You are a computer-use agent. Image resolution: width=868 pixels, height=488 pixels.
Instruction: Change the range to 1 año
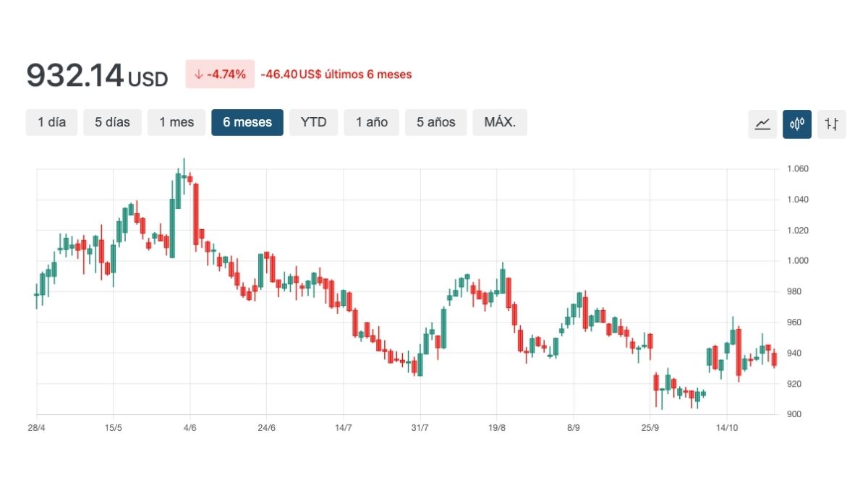[x=371, y=122]
